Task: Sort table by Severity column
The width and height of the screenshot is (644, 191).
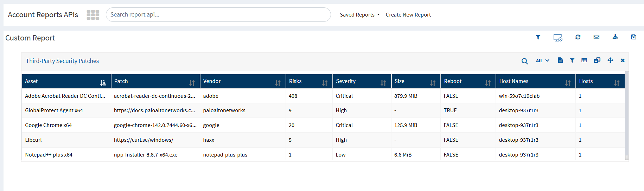Action: click(x=383, y=83)
